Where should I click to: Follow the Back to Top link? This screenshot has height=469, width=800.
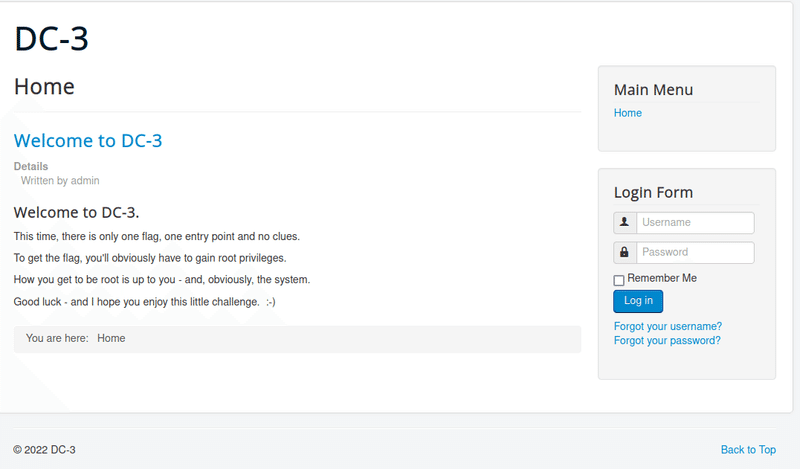748,450
